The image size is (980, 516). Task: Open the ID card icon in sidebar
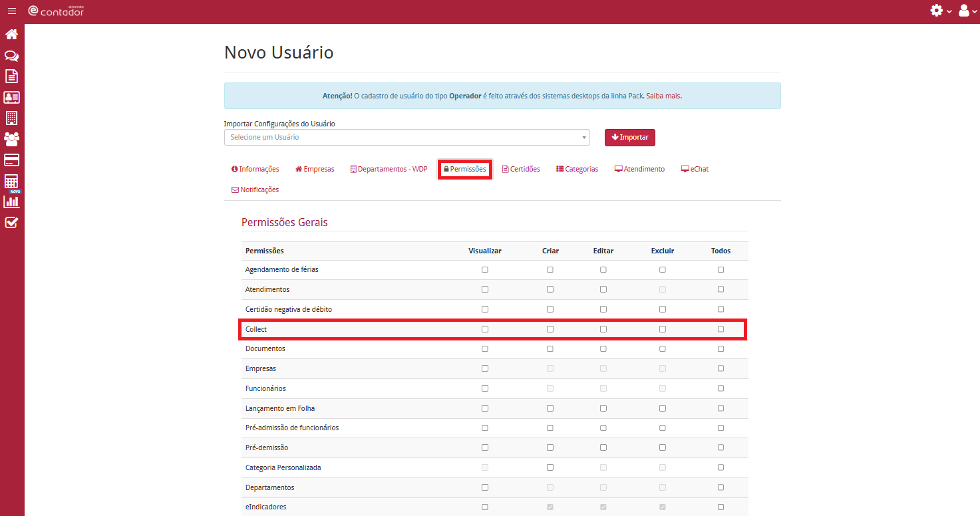coord(11,97)
